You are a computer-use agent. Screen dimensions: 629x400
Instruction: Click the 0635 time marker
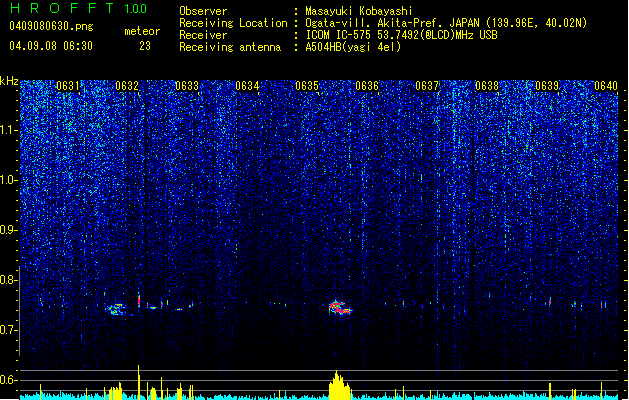tap(307, 86)
